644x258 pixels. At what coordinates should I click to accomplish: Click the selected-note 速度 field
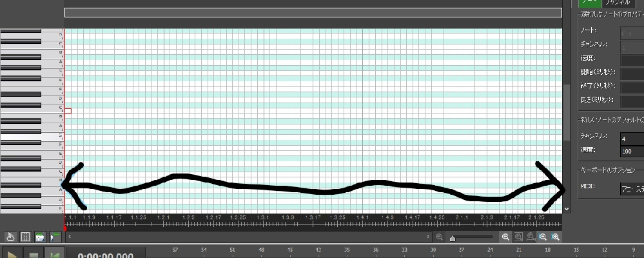(x=632, y=61)
